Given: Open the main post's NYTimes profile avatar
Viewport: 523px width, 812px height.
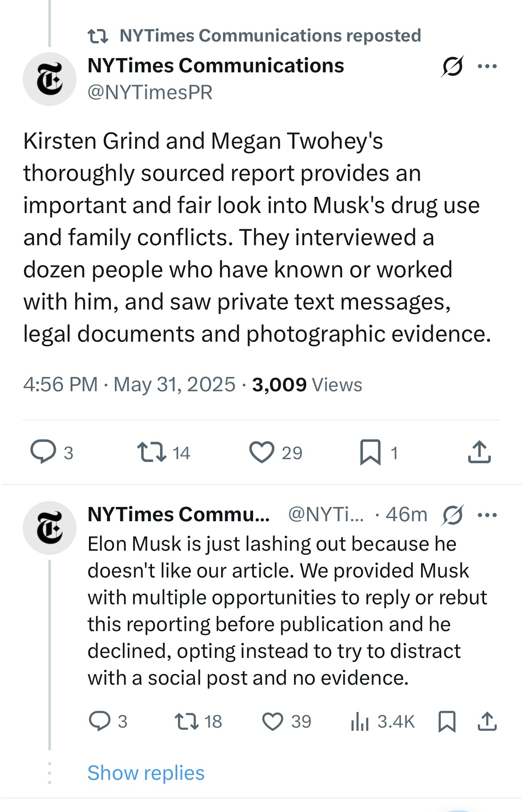Looking at the screenshot, I should click(x=50, y=79).
